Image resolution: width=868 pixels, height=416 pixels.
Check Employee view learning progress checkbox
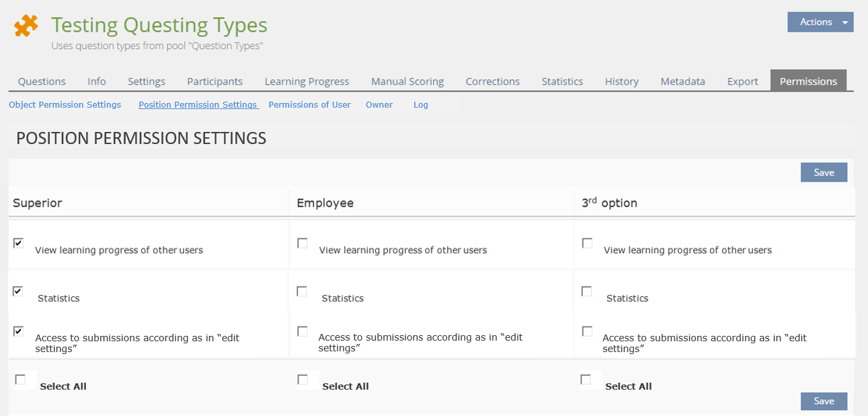(303, 243)
